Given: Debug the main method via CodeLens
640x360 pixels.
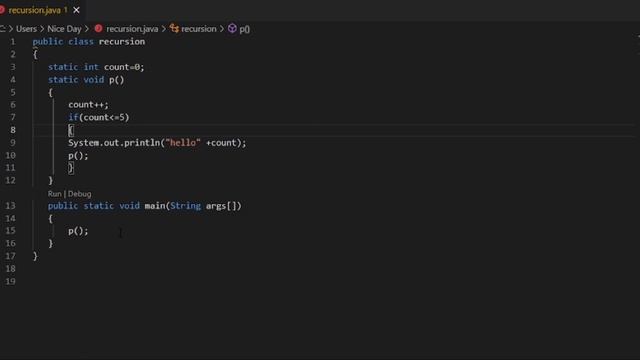Looking at the screenshot, I should coord(80,194).
